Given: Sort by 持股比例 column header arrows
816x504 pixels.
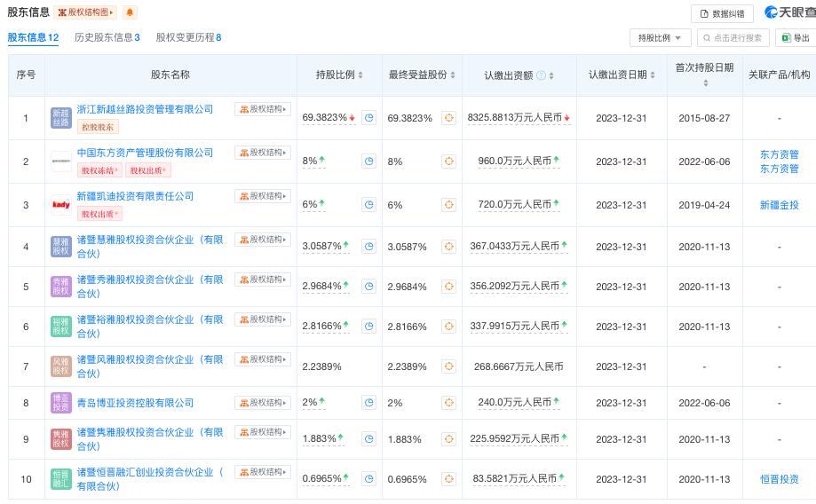Looking at the screenshot, I should tap(360, 75).
